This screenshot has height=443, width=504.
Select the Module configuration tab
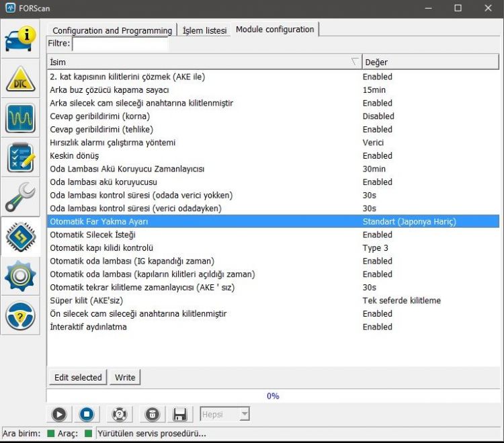[275, 30]
